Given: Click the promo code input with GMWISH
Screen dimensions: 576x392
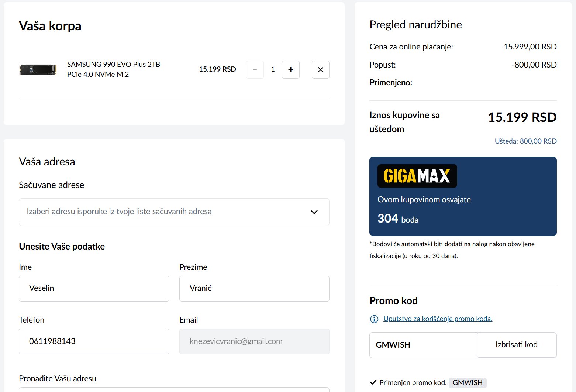Looking at the screenshot, I should coord(423,345).
